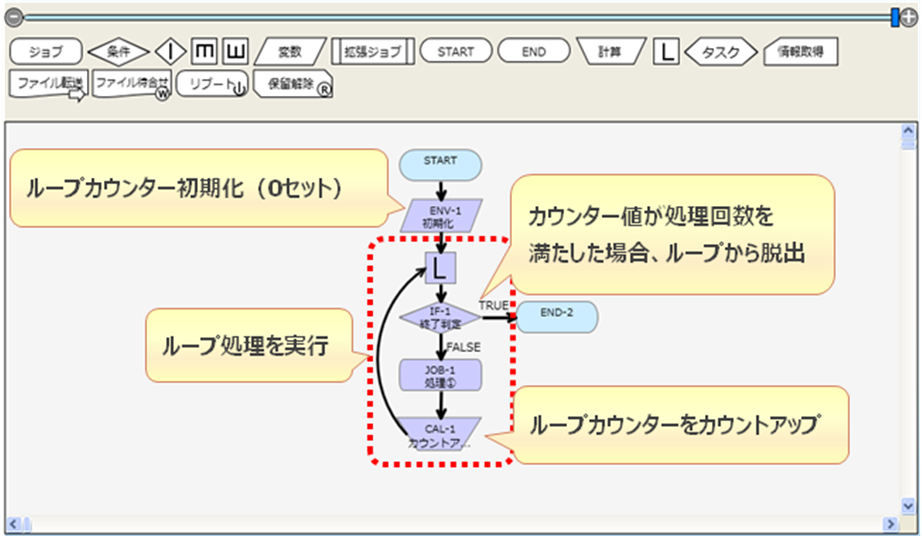Click the START node in the flowchart
922x536 pixels.
click(x=440, y=165)
